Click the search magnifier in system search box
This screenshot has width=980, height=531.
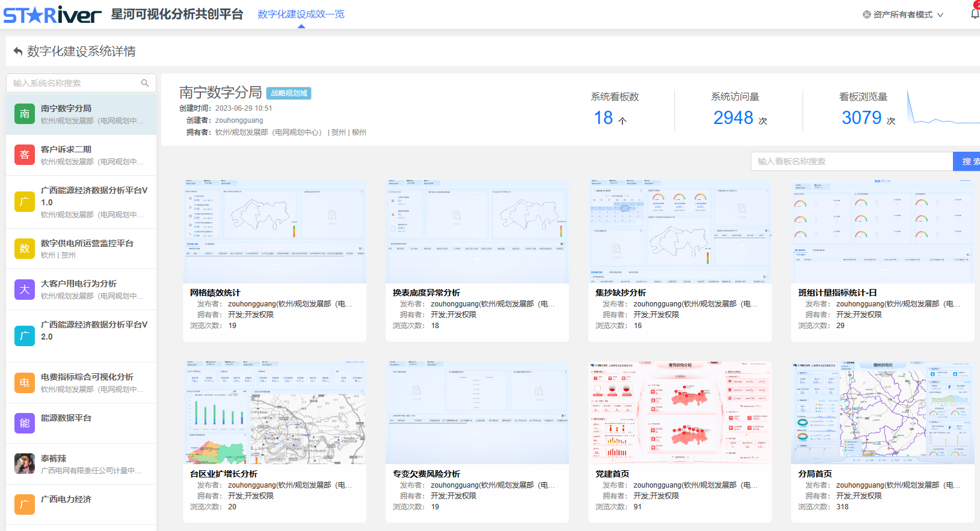coord(145,83)
